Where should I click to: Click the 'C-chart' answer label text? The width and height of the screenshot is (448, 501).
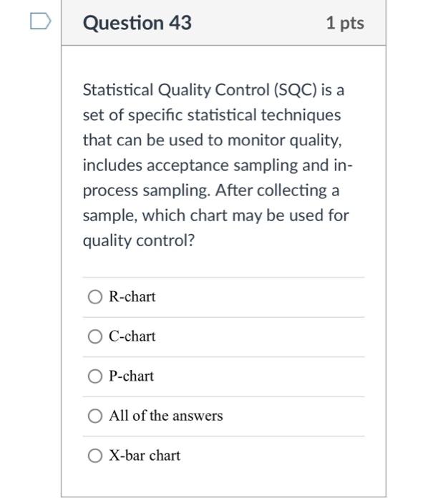pyautogui.click(x=132, y=336)
